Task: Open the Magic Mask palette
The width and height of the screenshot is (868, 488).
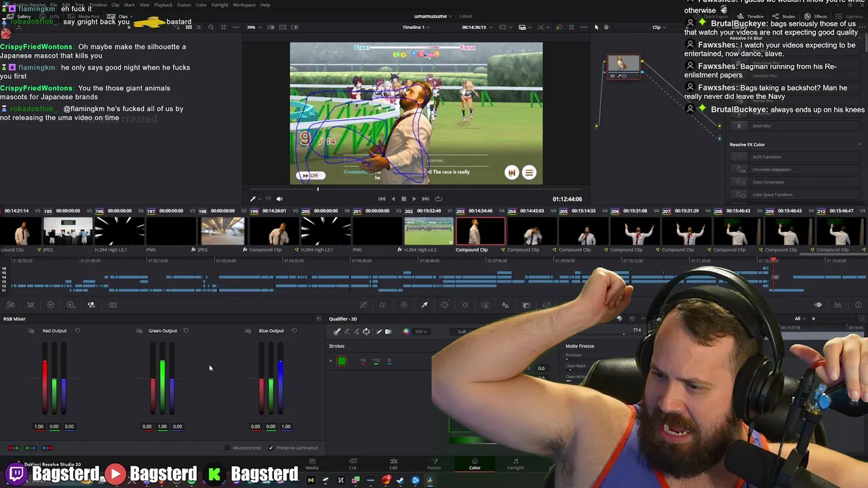Action: click(x=486, y=305)
